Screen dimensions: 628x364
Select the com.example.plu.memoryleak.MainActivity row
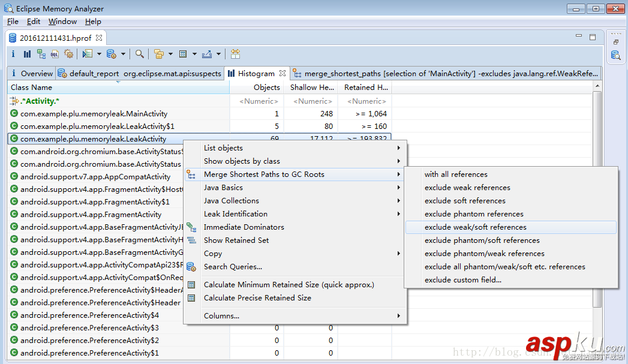pos(94,114)
